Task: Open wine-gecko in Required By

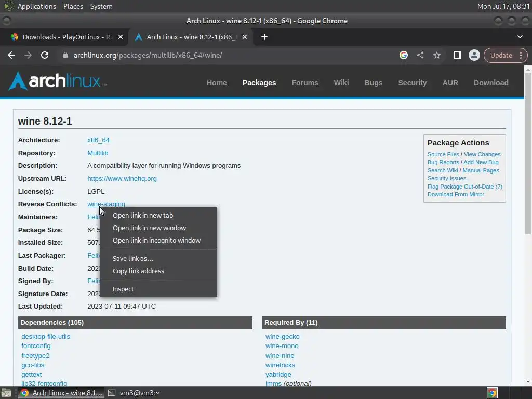Action: point(282,337)
